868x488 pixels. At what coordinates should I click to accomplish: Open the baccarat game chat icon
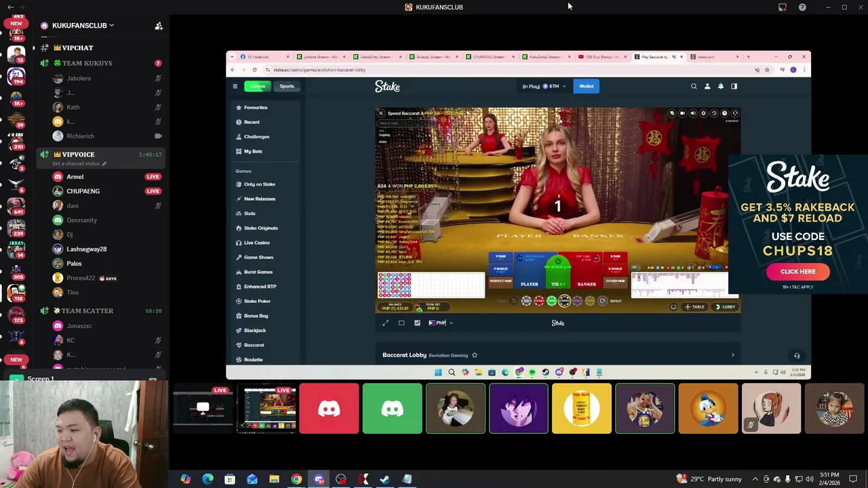click(672, 113)
